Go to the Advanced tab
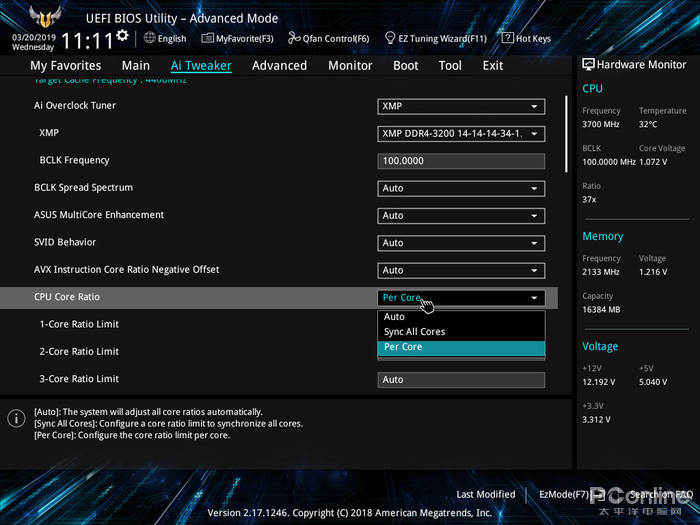The width and height of the screenshot is (700, 525). click(x=279, y=66)
